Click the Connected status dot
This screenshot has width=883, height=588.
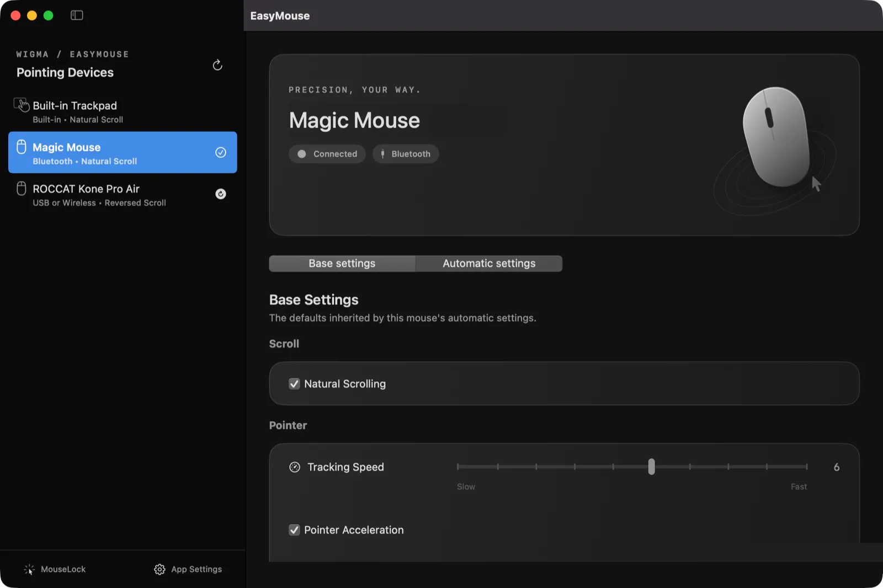pyautogui.click(x=302, y=154)
